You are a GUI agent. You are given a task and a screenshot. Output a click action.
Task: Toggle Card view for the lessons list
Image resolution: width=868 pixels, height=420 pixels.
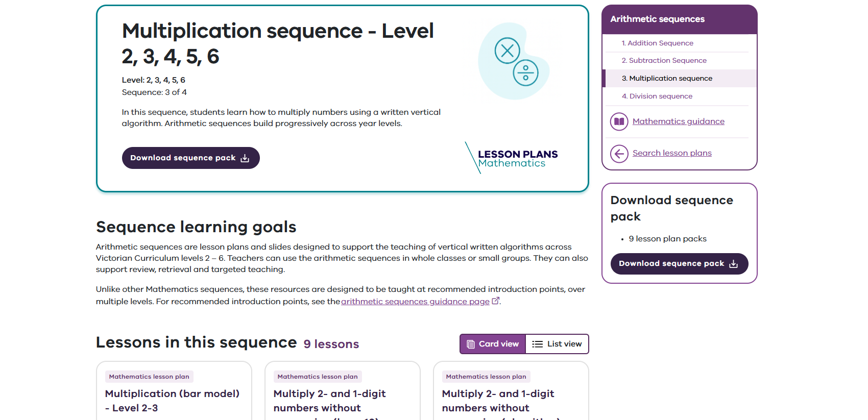(x=492, y=344)
